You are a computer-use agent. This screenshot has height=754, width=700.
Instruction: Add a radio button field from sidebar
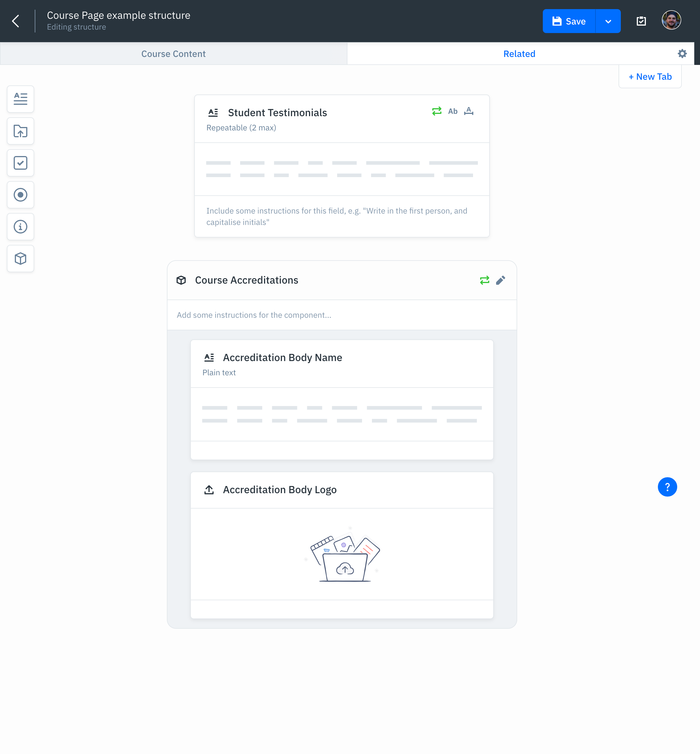(x=21, y=195)
